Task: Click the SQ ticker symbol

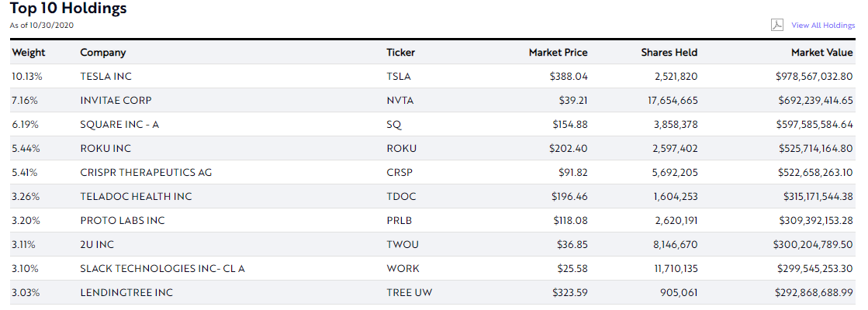Action: point(394,125)
